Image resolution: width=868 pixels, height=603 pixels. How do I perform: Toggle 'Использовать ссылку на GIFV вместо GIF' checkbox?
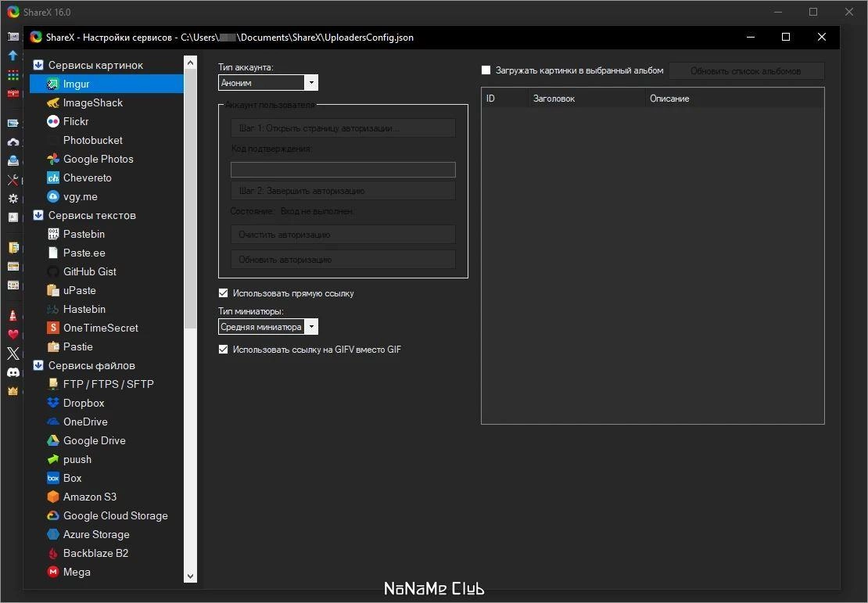(x=223, y=350)
